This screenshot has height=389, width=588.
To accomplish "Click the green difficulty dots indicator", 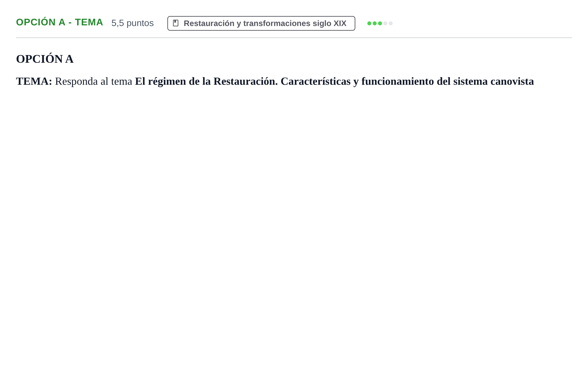I will 380,23.
